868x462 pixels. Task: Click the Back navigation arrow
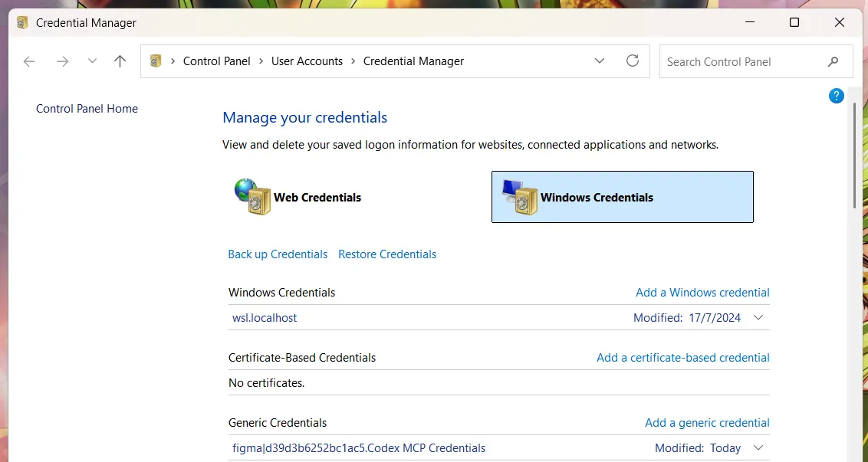point(29,61)
